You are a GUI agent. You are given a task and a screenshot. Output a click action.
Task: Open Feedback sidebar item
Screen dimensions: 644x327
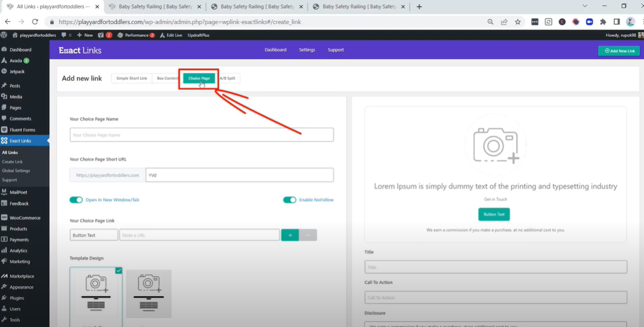[19, 203]
